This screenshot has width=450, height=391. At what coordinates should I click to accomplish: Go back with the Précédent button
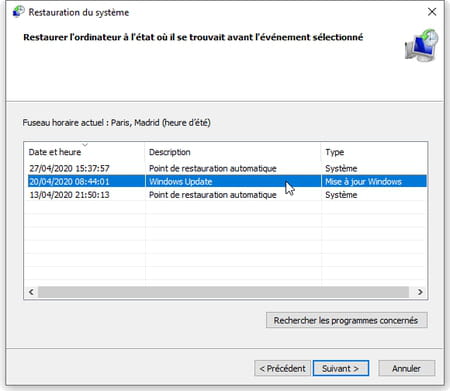coord(282,368)
